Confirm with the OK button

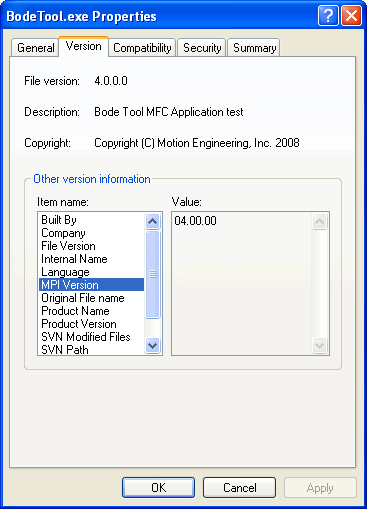tap(158, 488)
